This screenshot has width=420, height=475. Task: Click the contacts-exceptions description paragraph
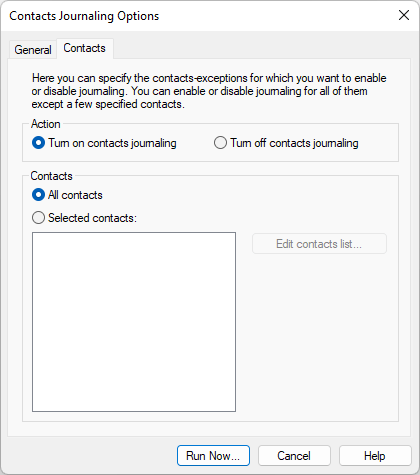[209, 91]
